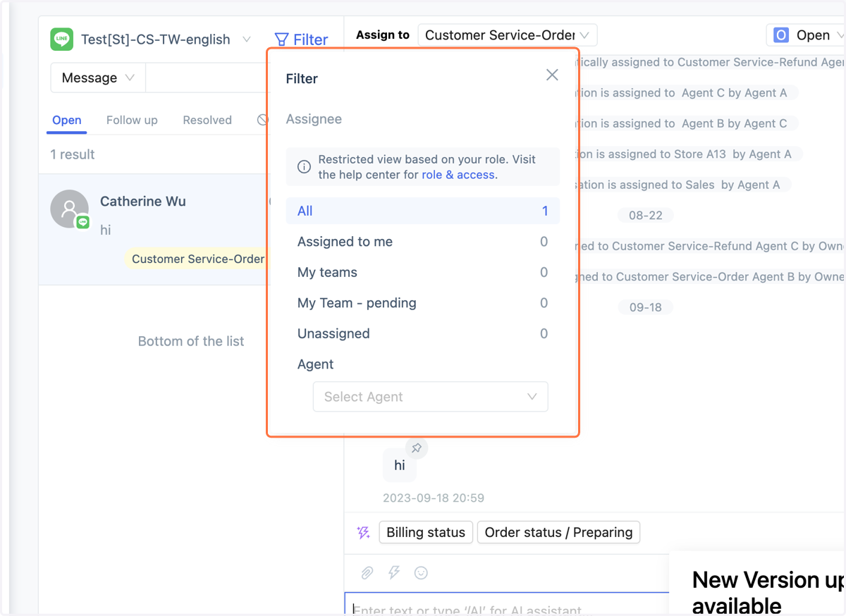Select the Assigned to me filter
Image resolution: width=846 pixels, height=616 pixels.
423,242
